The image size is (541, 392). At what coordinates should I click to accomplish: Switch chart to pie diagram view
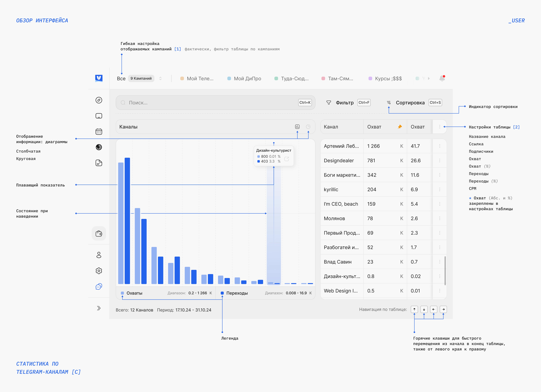pyautogui.click(x=308, y=127)
